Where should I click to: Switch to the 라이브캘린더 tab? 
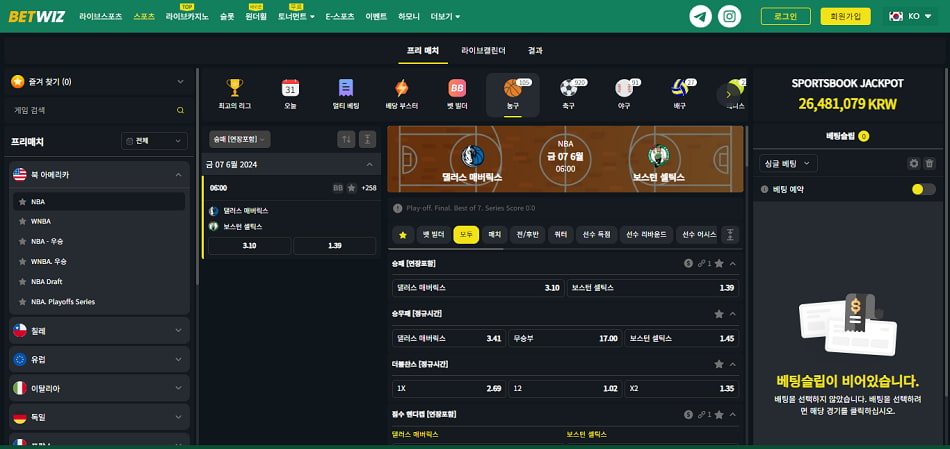tap(483, 50)
